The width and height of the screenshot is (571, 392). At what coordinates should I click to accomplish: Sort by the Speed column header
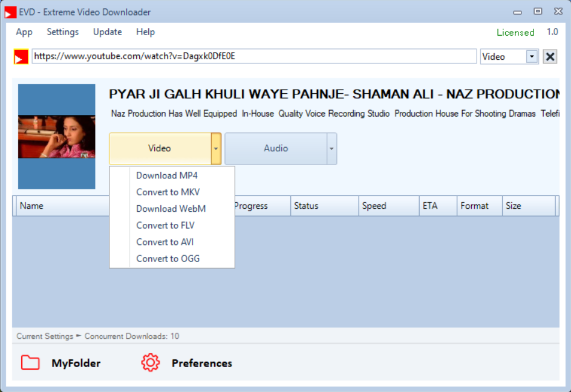(389, 206)
